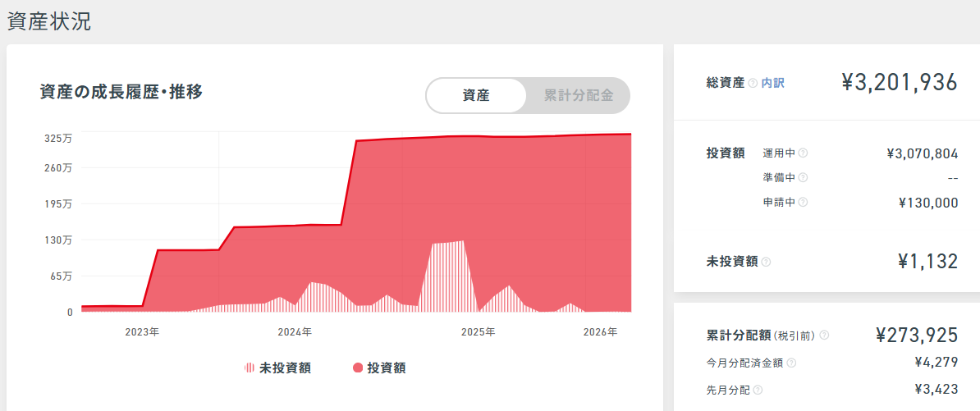The height and width of the screenshot is (411, 980).
Task: Open the 内訳 breakdown link
Action: (x=772, y=83)
